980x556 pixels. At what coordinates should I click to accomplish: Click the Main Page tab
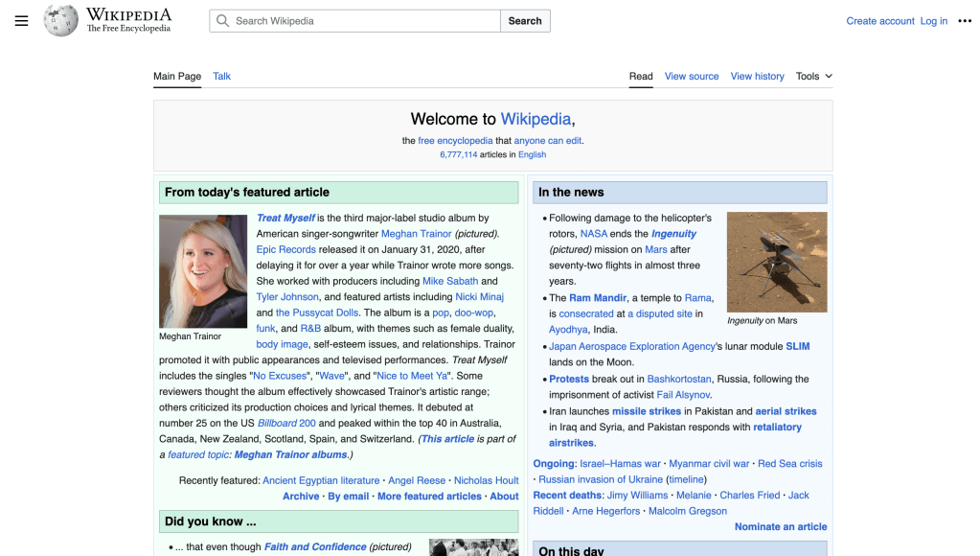(x=177, y=77)
